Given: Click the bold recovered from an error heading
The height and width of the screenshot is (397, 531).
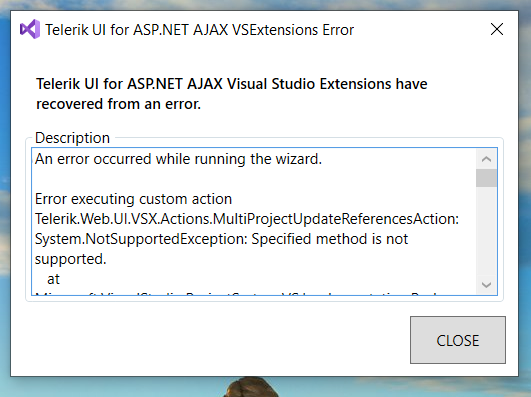Looking at the screenshot, I should [x=232, y=94].
